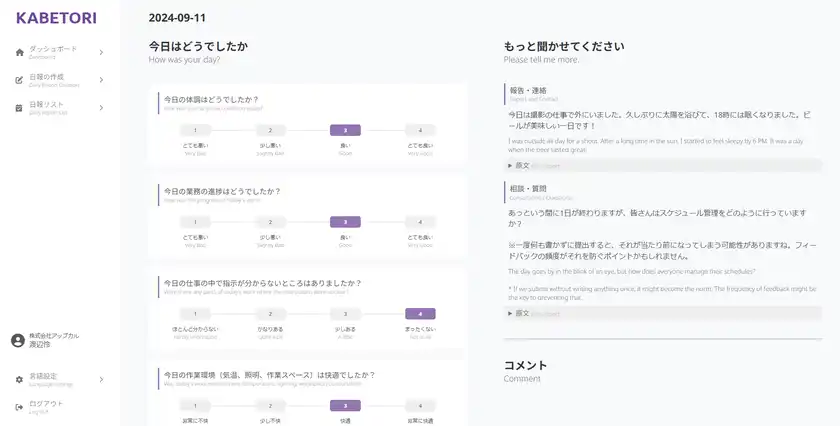Select rating 2 かなりある for 指示 question

[x=271, y=314]
